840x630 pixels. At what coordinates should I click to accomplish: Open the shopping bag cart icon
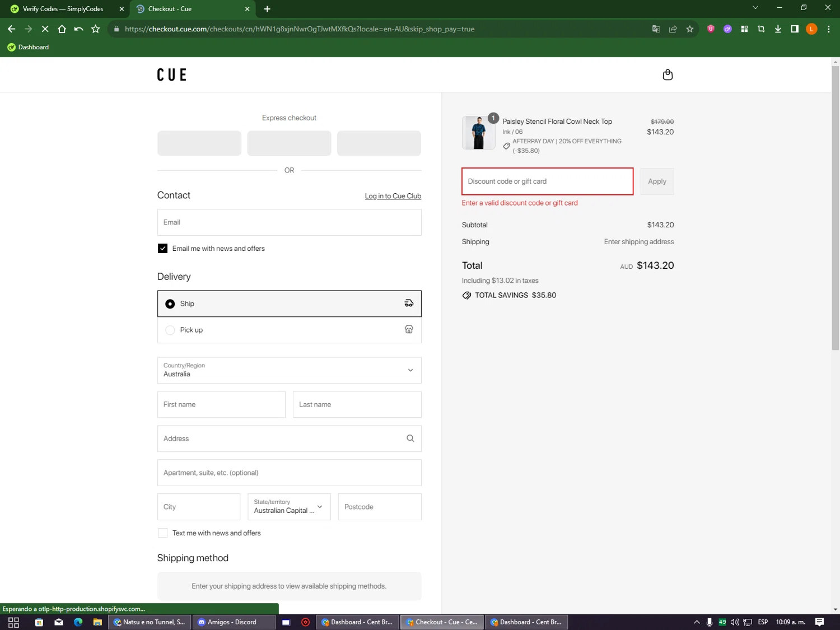668,74
